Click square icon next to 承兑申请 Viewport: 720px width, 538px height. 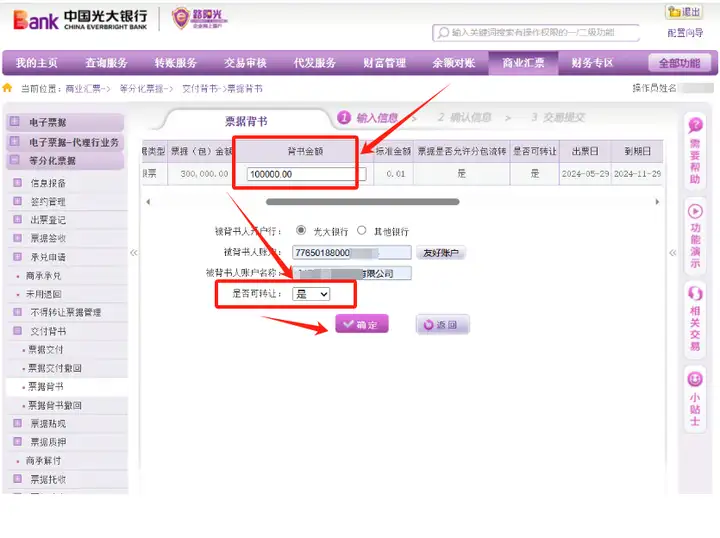point(17,257)
